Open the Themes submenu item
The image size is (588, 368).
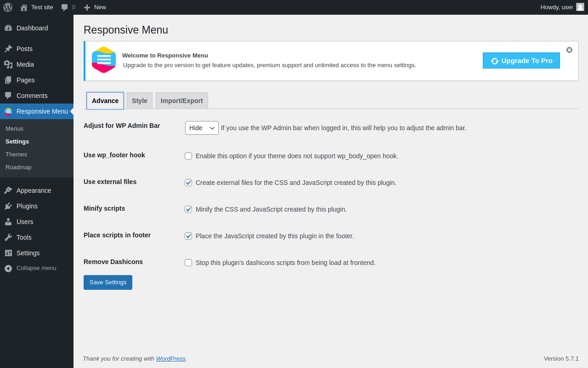coord(16,155)
